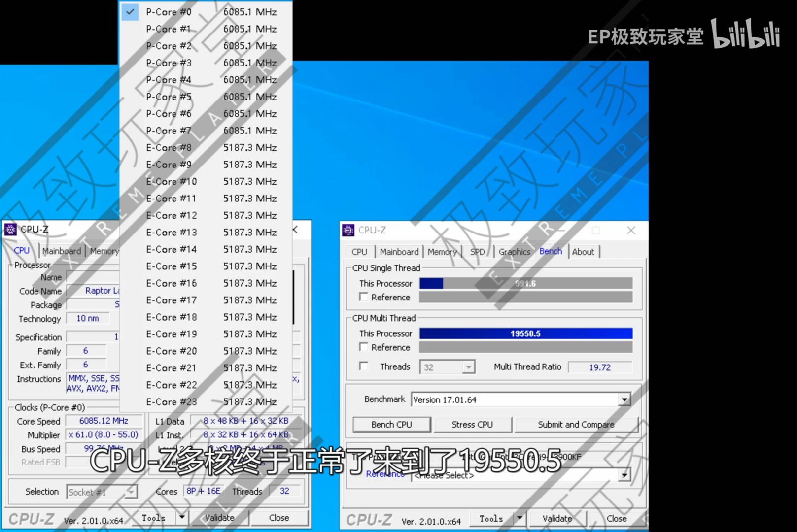Click Validate in the right CPU-Z window
The width and height of the screenshot is (797, 532).
pos(557,518)
